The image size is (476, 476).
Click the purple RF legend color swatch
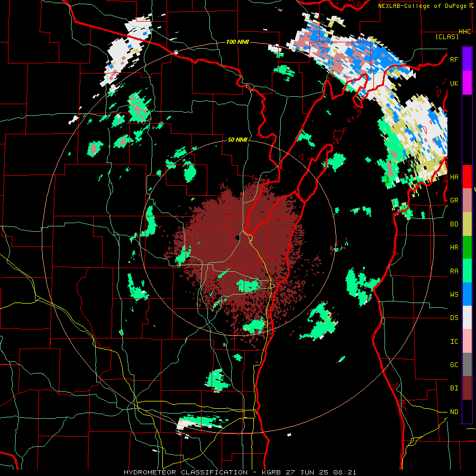click(x=467, y=59)
